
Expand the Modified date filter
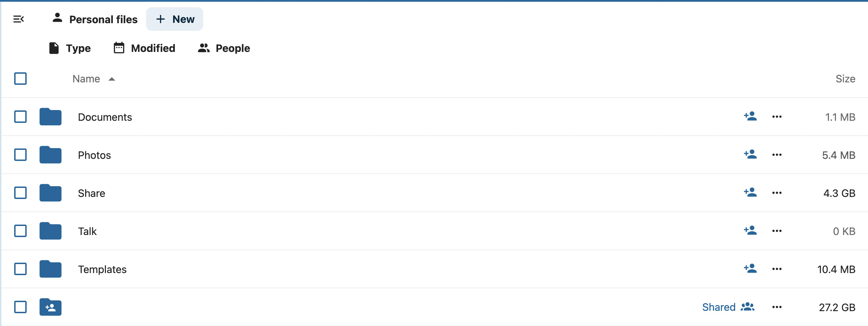(144, 48)
